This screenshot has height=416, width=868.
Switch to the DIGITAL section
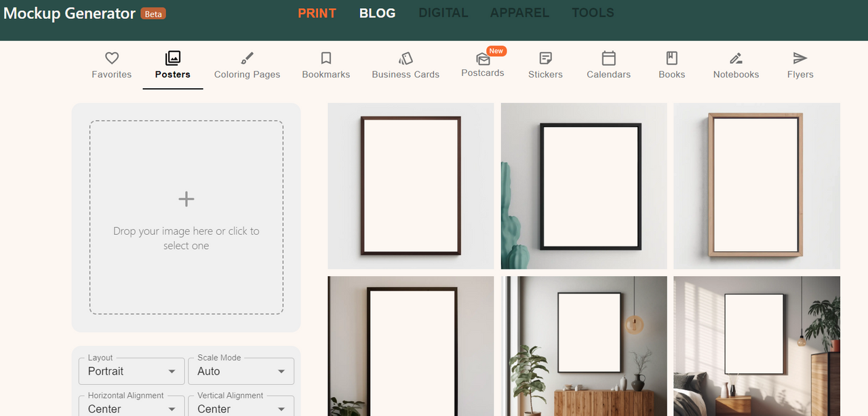click(x=443, y=13)
